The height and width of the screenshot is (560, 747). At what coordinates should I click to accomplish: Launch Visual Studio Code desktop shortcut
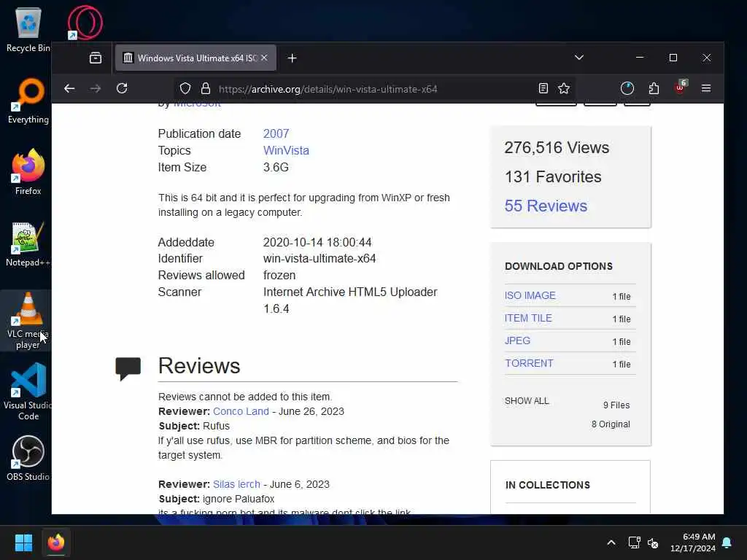coord(28,392)
